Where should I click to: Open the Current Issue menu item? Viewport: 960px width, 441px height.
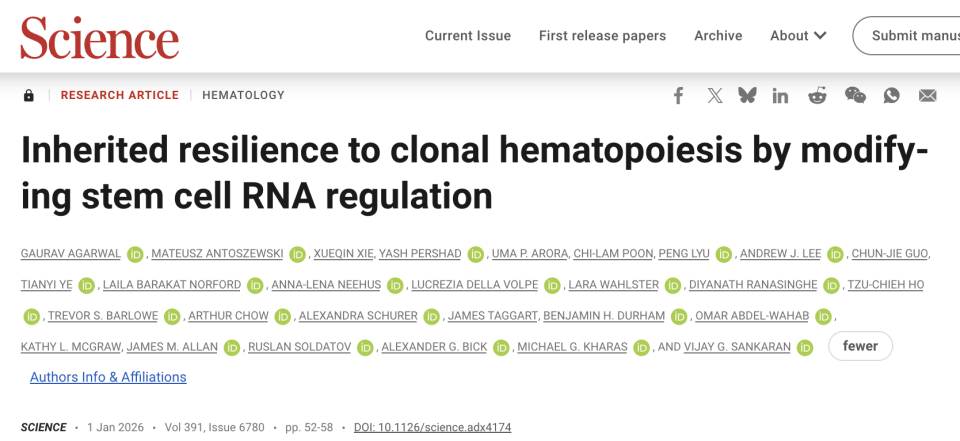(468, 36)
